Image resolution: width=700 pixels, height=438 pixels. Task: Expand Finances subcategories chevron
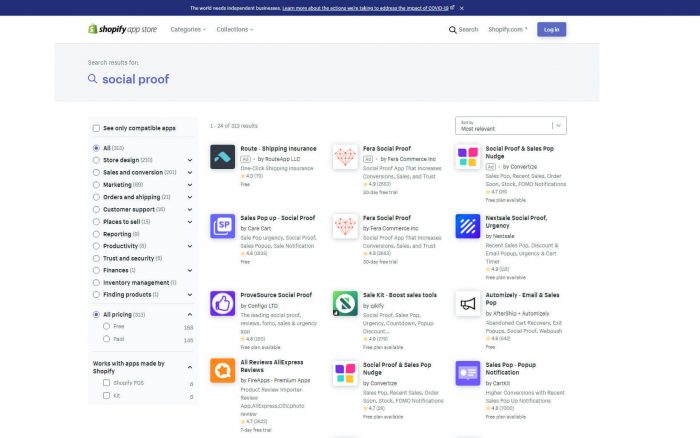pyautogui.click(x=190, y=271)
